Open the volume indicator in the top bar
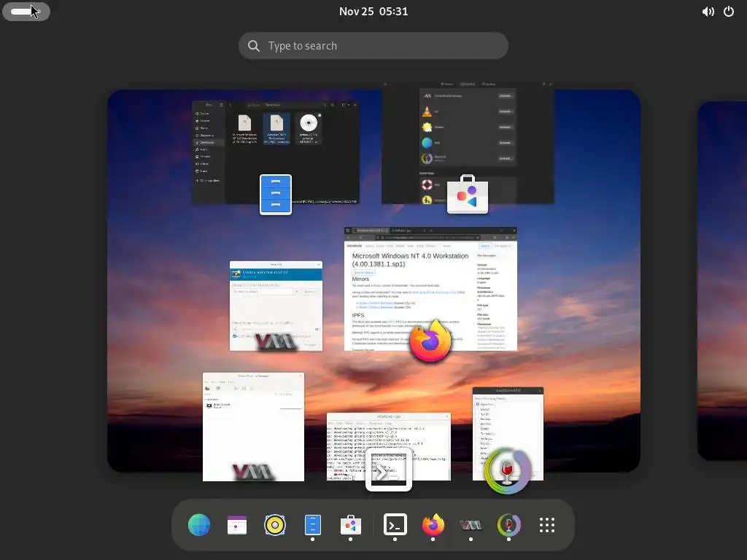This screenshot has width=747, height=560. coord(708,12)
